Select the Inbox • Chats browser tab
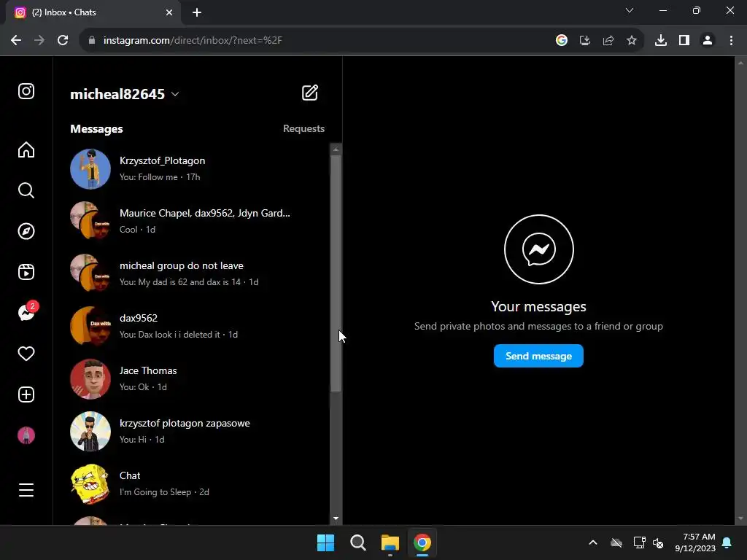747x560 pixels. click(93, 13)
